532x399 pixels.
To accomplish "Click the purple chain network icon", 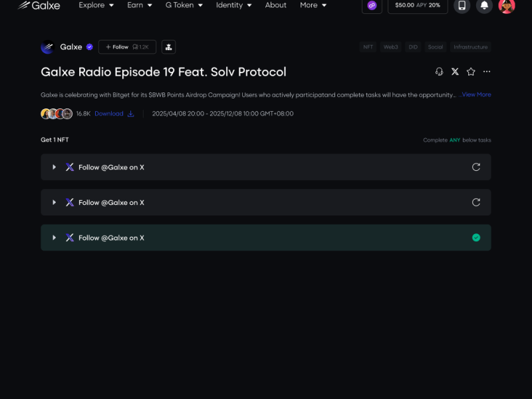I will tap(372, 5).
